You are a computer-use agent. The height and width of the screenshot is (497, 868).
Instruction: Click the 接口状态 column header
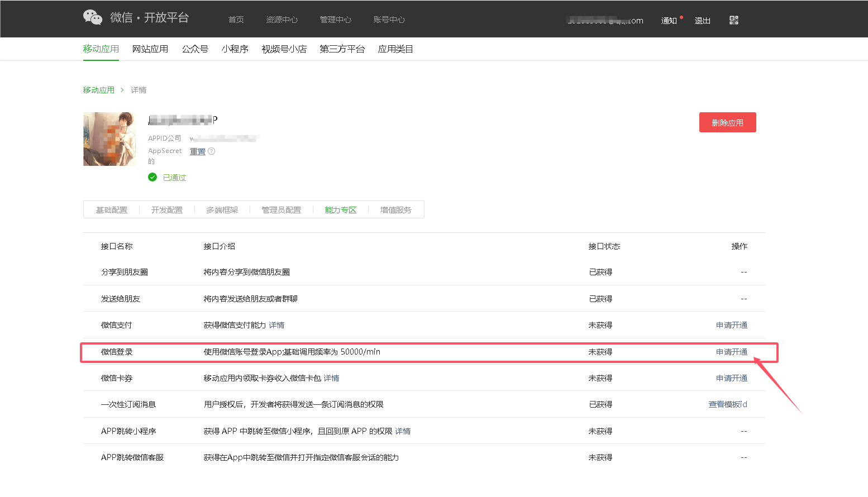(x=604, y=246)
